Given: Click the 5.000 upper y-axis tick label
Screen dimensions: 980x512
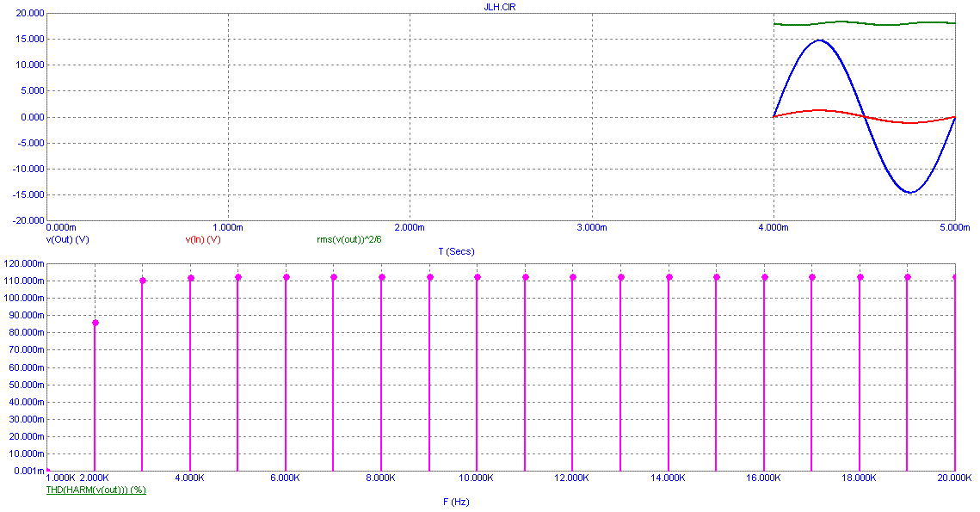Looking at the screenshot, I should coord(34,90).
